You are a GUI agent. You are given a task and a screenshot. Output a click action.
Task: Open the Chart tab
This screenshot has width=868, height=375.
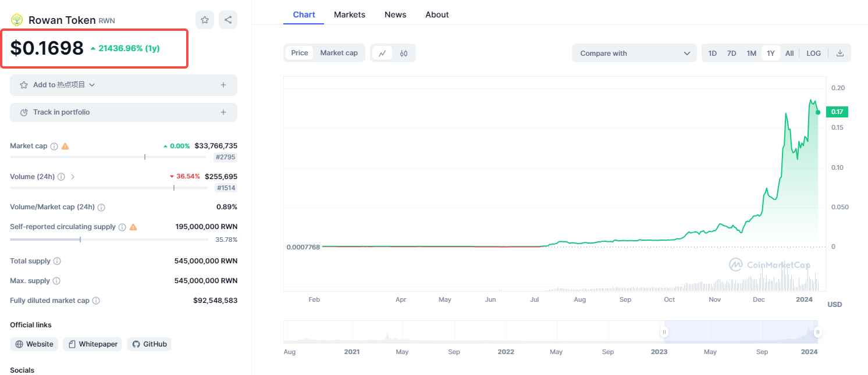304,15
